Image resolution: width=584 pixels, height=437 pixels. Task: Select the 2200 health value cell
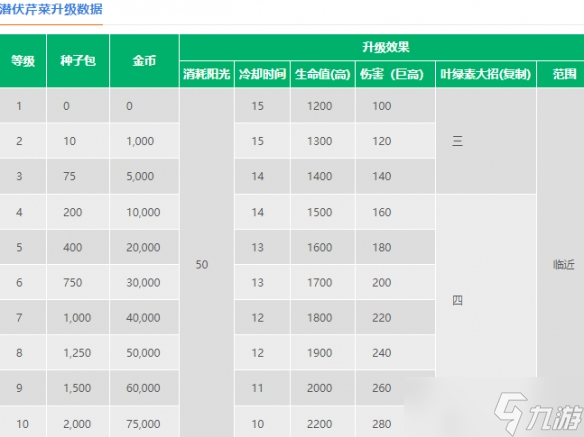coord(323,424)
